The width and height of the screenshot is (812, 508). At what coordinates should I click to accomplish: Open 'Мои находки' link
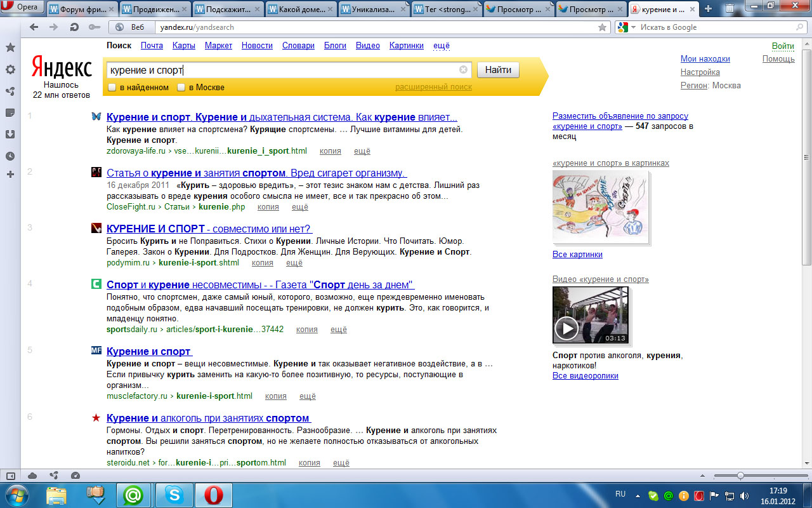[x=705, y=58]
